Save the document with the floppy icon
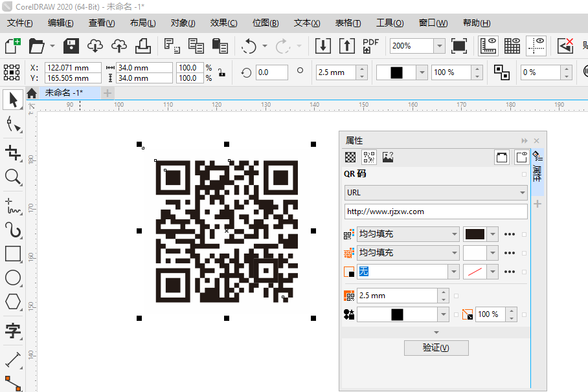588x392 pixels. click(x=71, y=46)
